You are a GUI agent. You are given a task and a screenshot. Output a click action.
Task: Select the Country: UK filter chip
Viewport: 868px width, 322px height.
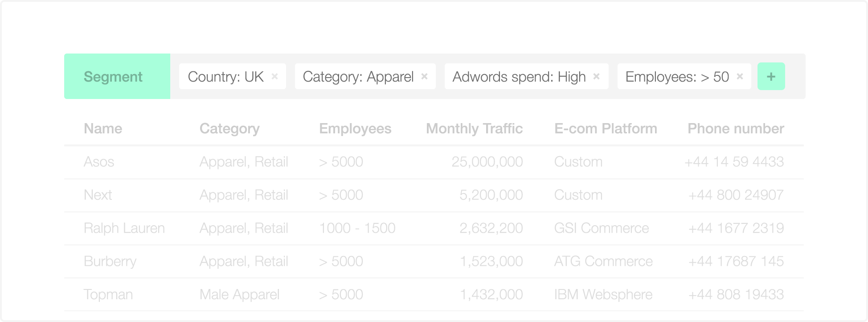pyautogui.click(x=233, y=76)
